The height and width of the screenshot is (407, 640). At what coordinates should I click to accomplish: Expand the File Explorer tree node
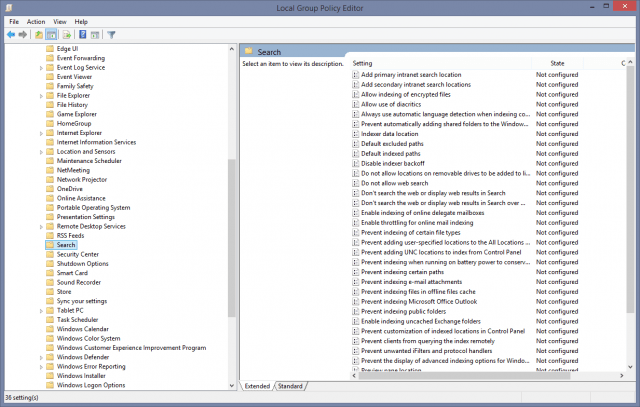41,96
